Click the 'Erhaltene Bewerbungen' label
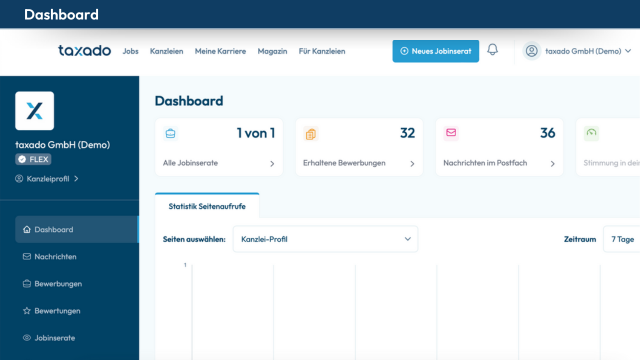 344,163
